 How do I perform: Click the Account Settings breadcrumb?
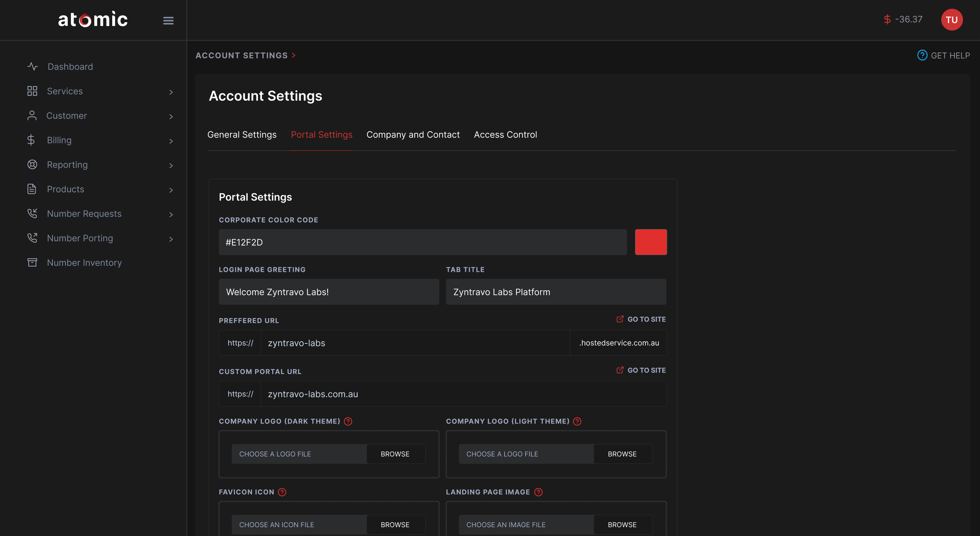[x=241, y=56]
